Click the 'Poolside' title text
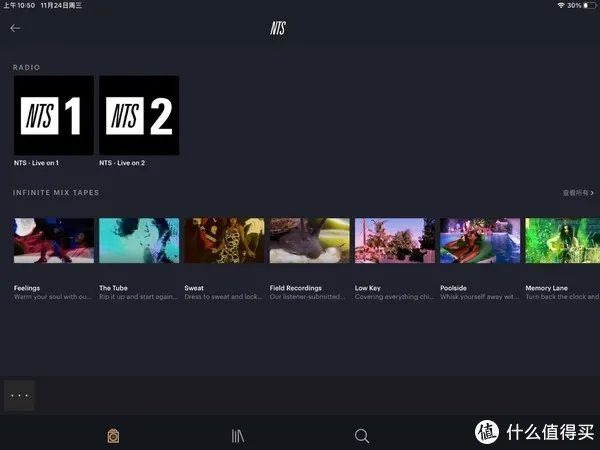600x450 pixels. click(x=453, y=288)
